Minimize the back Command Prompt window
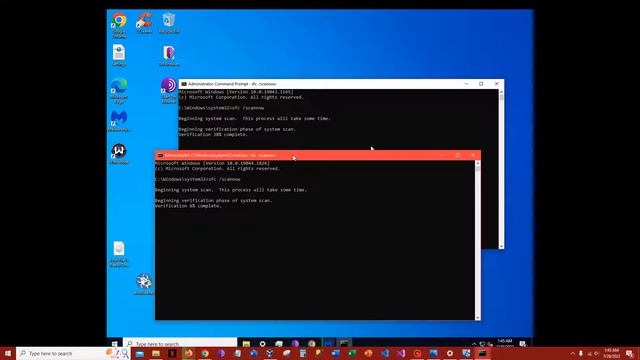 coord(466,84)
